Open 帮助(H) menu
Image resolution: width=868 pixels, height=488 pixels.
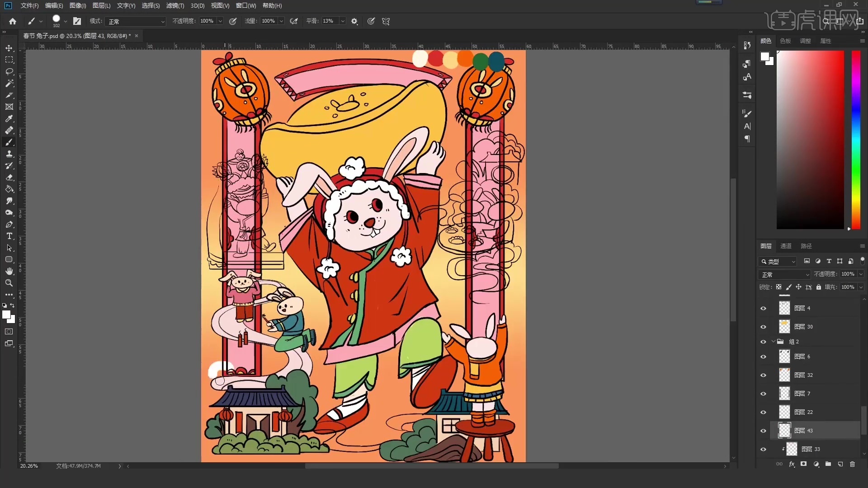[x=272, y=5]
